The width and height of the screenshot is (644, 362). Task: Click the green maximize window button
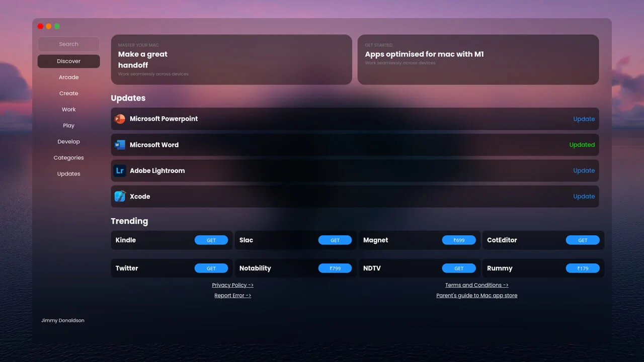57,26
